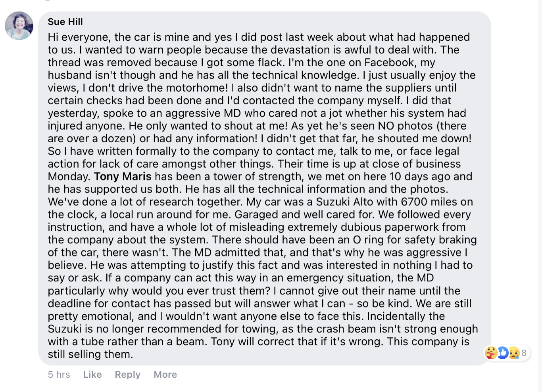This screenshot has width=542, height=392.
Task: Click the 5 hrs timestamp
Action: [59, 375]
